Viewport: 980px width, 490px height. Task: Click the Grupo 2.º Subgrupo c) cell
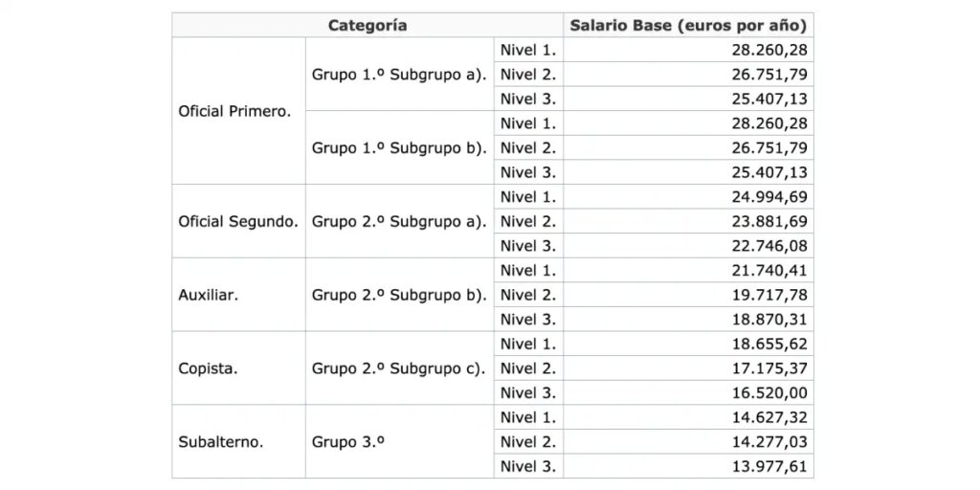[x=399, y=368]
